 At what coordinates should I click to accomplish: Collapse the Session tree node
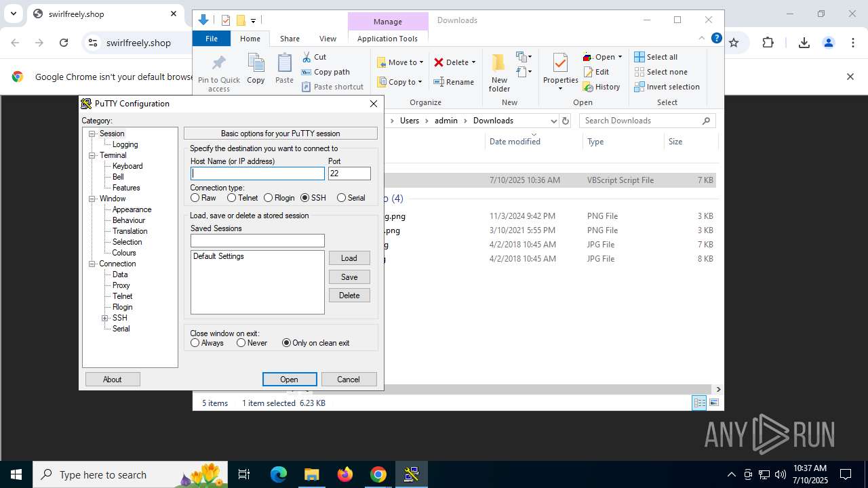(92, 134)
